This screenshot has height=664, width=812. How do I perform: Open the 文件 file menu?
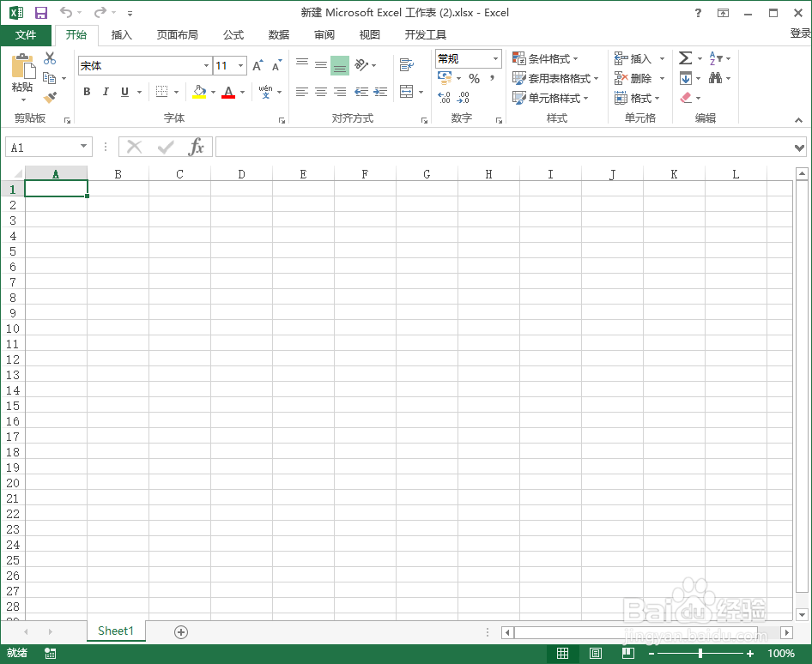coord(26,34)
